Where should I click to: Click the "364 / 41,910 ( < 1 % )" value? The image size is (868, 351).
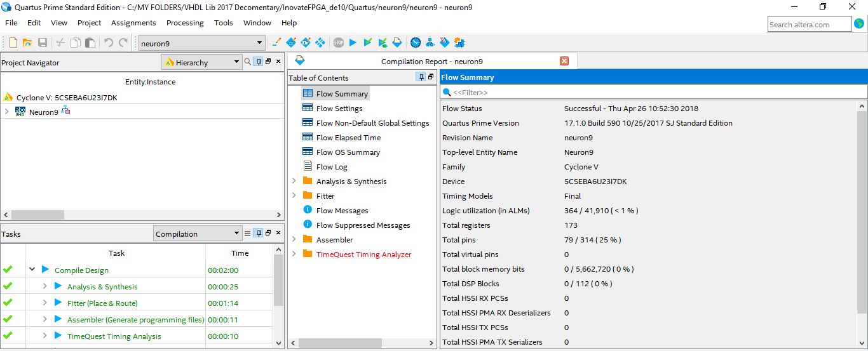tap(601, 211)
